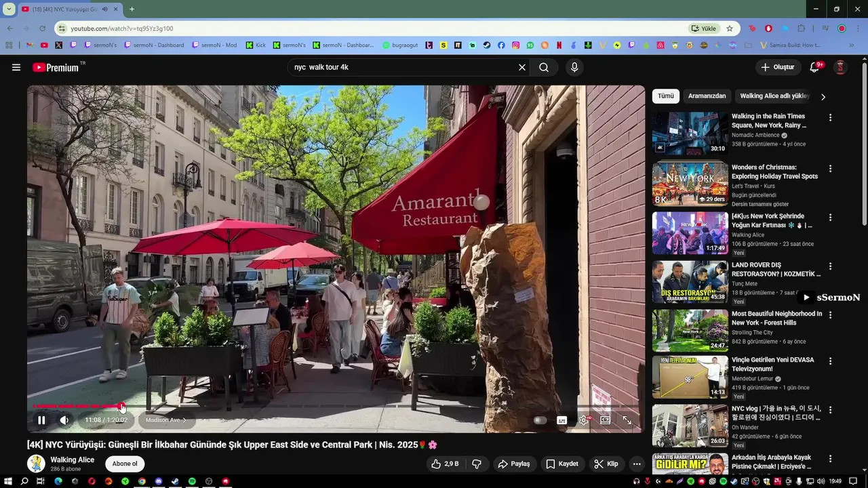This screenshot has height=488, width=868.
Task: Open options for Walking in the Rain video
Action: pyautogui.click(x=830, y=117)
